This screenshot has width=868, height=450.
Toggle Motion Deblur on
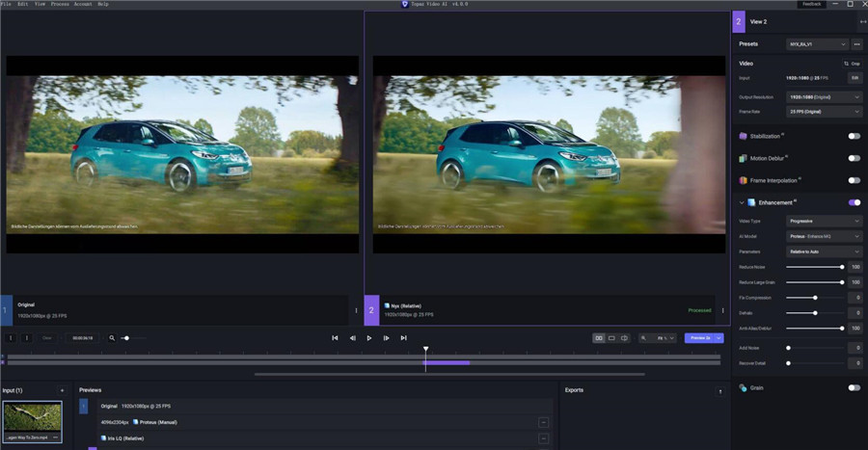854,158
